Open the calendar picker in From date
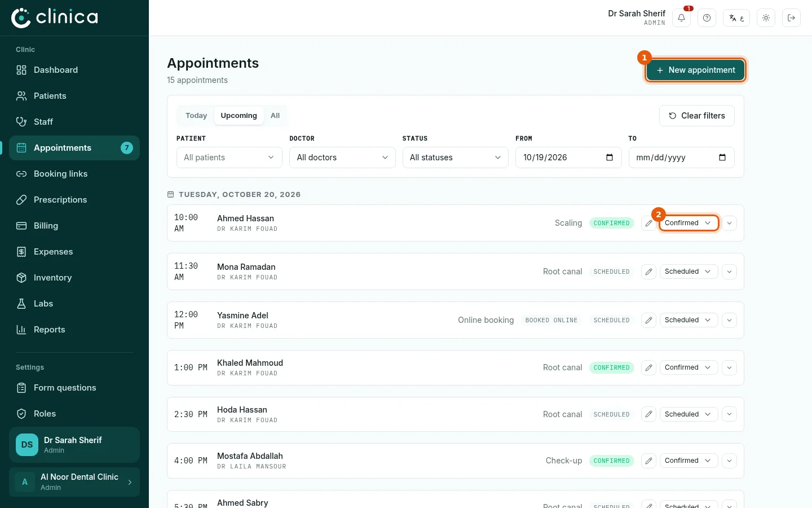This screenshot has height=508, width=812. point(610,157)
